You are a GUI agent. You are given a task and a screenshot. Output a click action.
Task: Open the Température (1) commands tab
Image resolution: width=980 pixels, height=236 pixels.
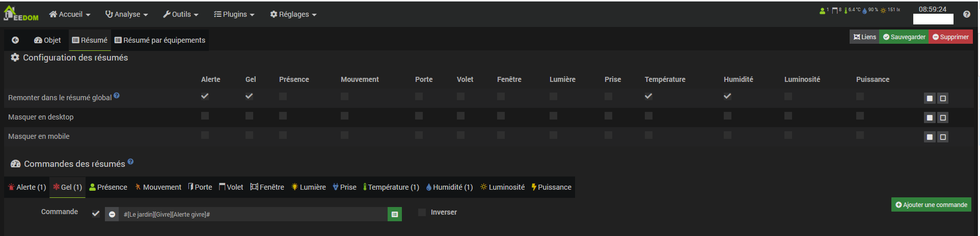point(391,187)
